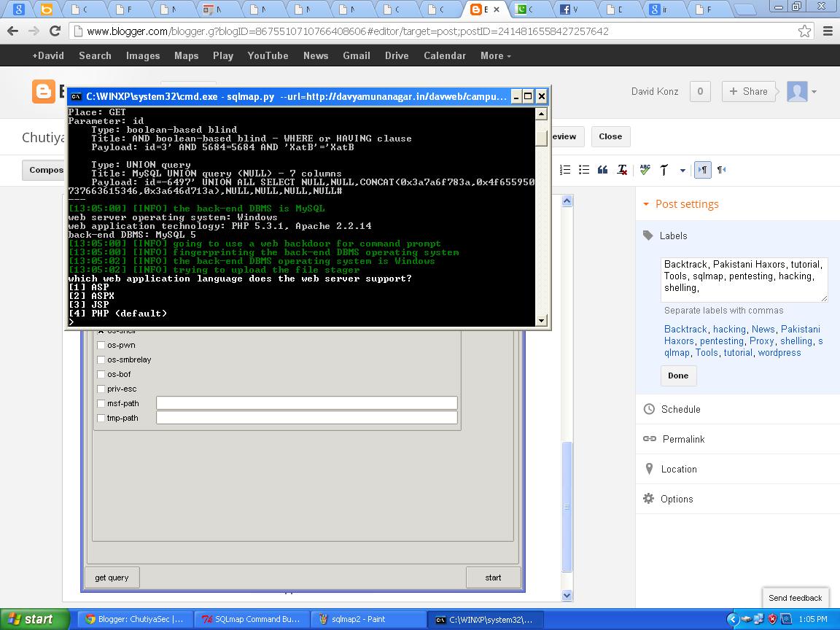This screenshot has width=840, height=630.
Task: Click network connection tray icon
Action: [758, 619]
